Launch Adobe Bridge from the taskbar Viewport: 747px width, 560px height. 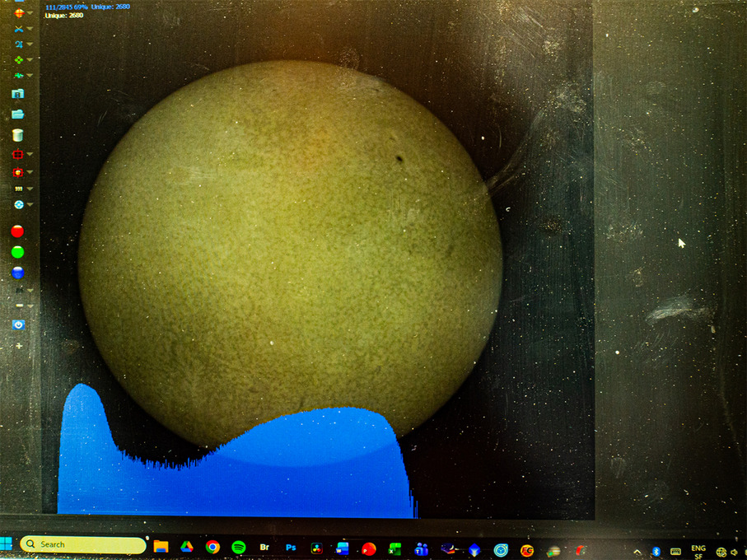[x=264, y=547]
